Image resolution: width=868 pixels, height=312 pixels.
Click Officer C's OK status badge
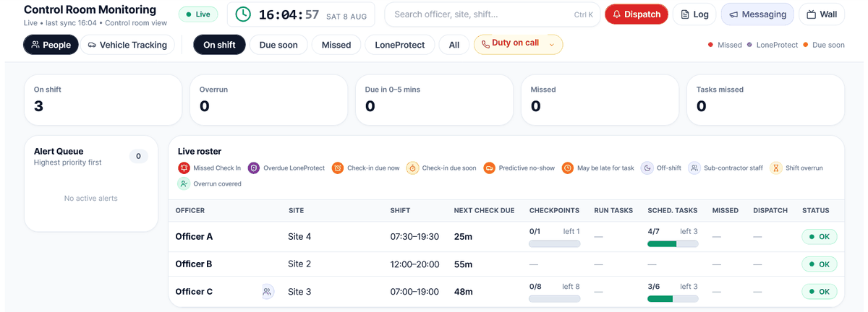[x=819, y=292]
